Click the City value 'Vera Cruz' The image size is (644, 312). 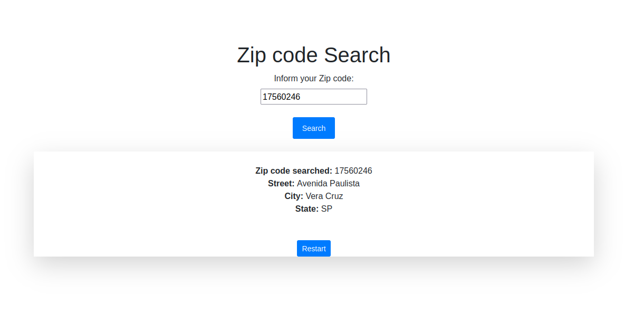pyautogui.click(x=324, y=196)
